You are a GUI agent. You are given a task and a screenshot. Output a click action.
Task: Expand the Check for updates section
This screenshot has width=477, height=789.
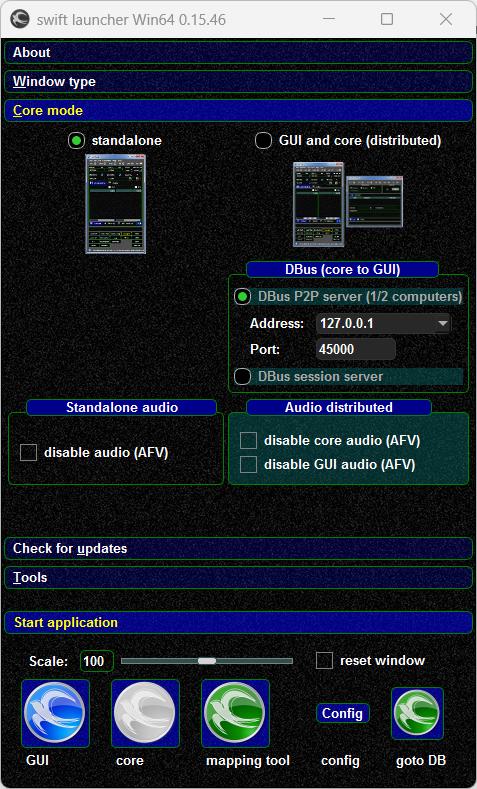click(238, 548)
